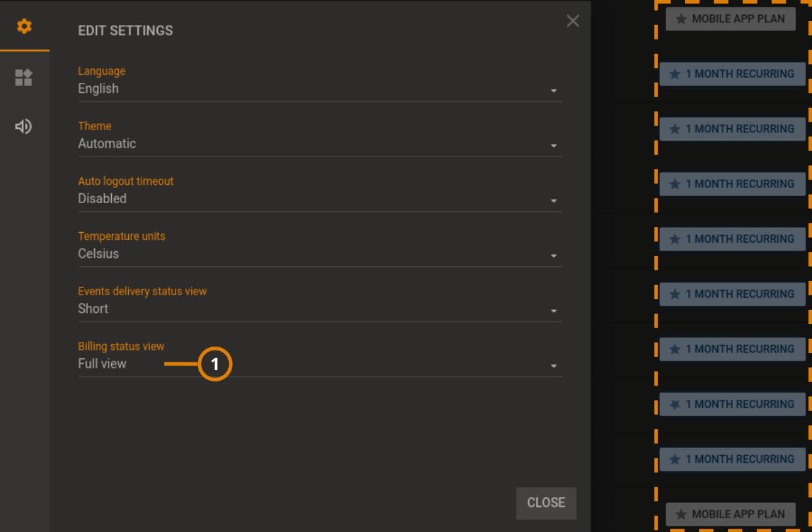The height and width of the screenshot is (532, 812).
Task: Click the Full view billing status text
Action: pos(102,364)
